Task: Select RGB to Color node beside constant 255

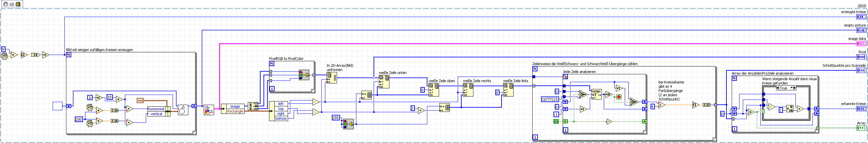Action: click(x=349, y=124)
